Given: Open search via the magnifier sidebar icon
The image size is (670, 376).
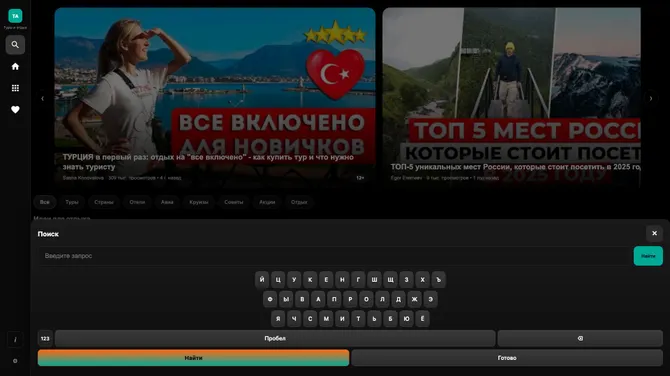Looking at the screenshot, I should click(15, 45).
